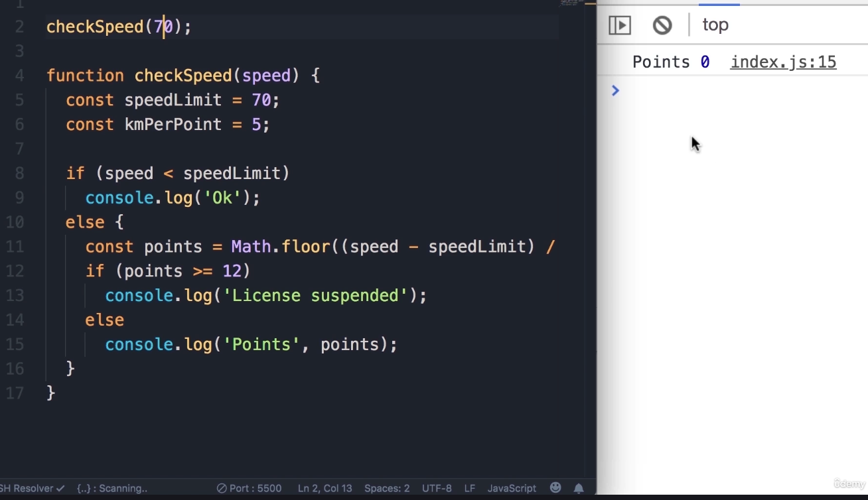Toggle the console sidebar panel icon

[x=620, y=25]
